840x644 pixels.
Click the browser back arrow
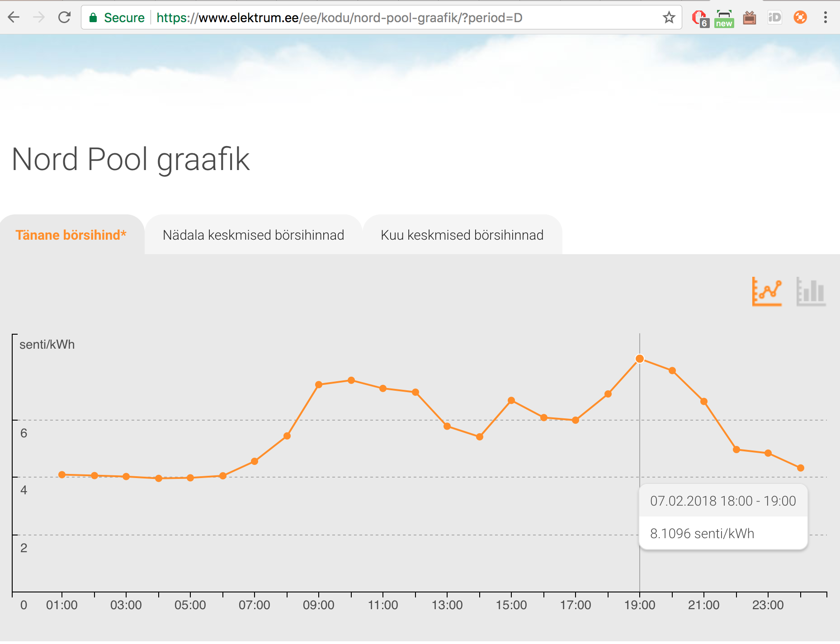(14, 18)
